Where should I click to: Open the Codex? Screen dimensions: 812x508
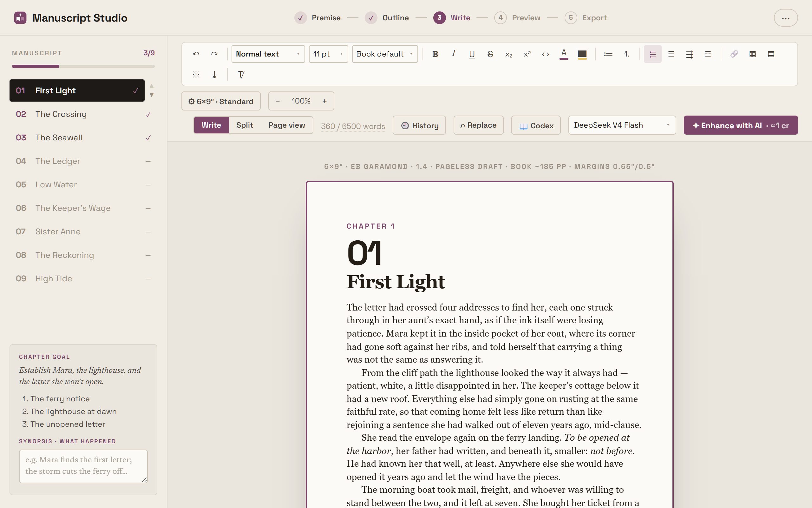coord(536,125)
